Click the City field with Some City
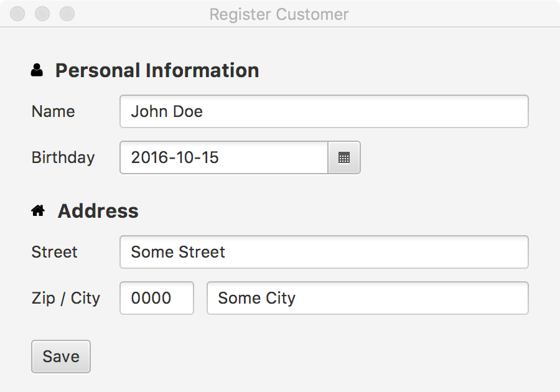The width and height of the screenshot is (560, 392). [367, 299]
